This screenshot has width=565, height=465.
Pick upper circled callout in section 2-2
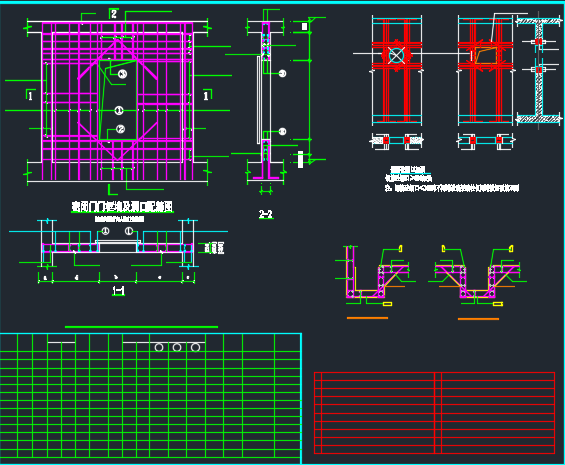(282, 74)
